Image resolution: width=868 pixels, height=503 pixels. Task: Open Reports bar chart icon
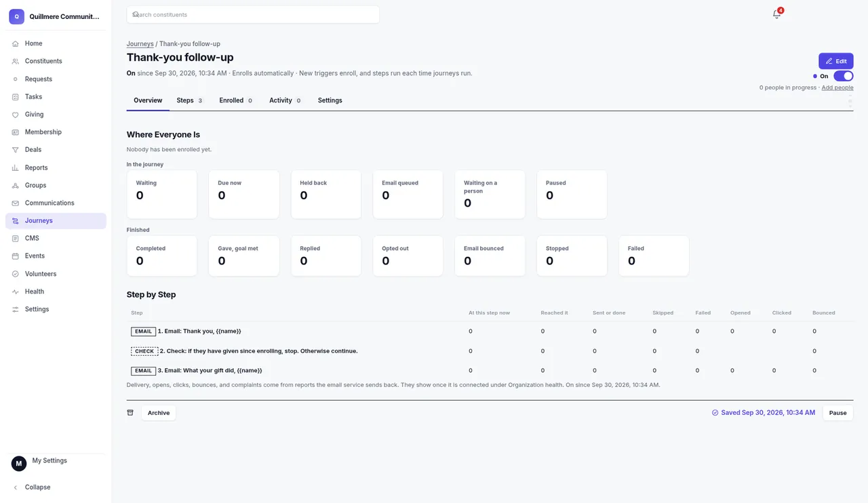[16, 167]
